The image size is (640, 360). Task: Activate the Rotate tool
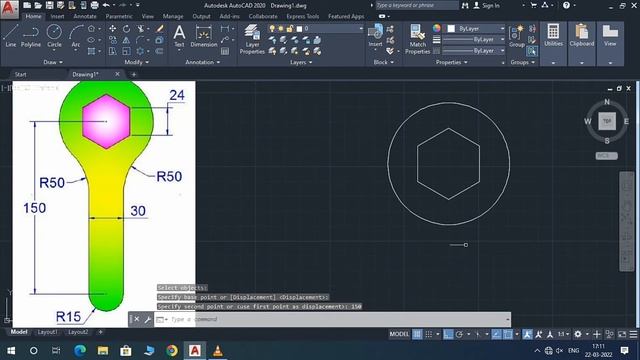pos(127,29)
